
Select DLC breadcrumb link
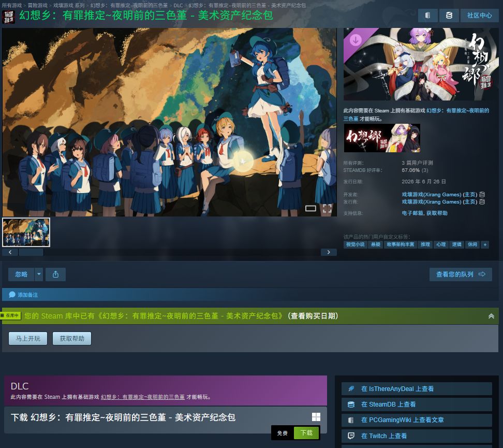178,6
